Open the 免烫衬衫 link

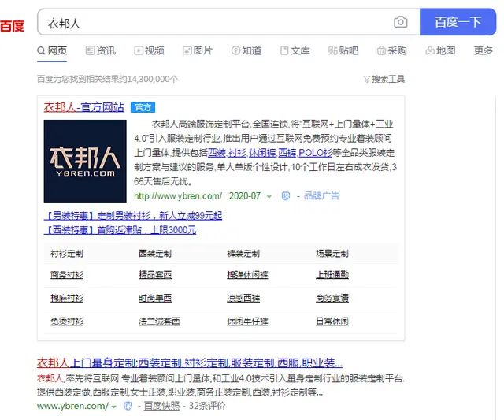tap(67, 322)
